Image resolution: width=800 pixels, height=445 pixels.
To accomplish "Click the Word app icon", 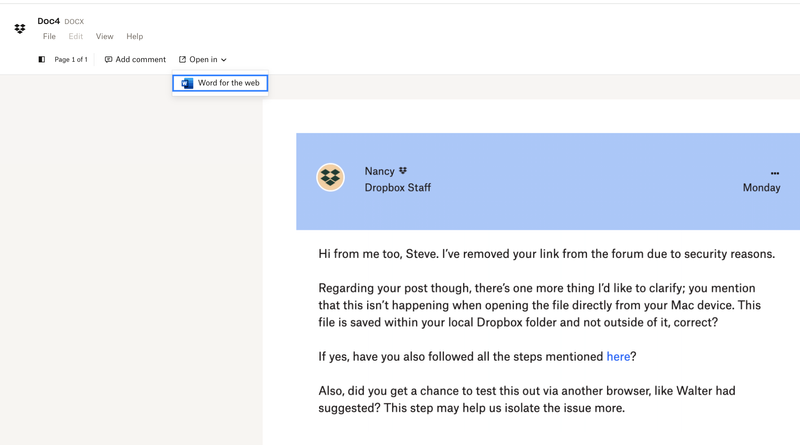I will (187, 83).
